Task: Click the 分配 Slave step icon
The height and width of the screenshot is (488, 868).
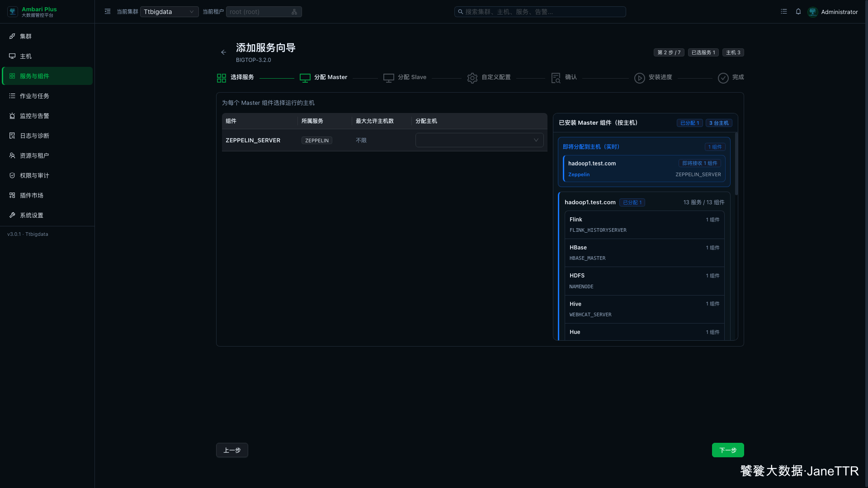Action: click(389, 78)
